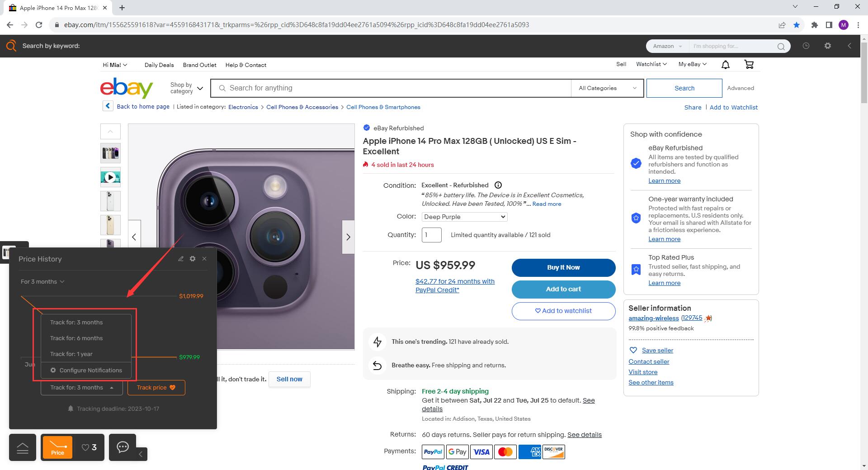The height and width of the screenshot is (470, 868).
Task: Go back to previous page
Action: [x=10, y=25]
